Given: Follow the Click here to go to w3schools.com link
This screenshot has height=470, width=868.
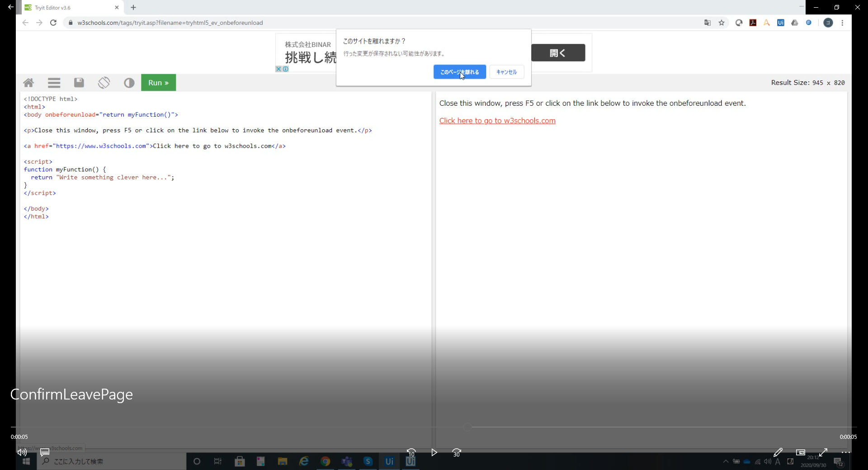Looking at the screenshot, I should (x=497, y=121).
